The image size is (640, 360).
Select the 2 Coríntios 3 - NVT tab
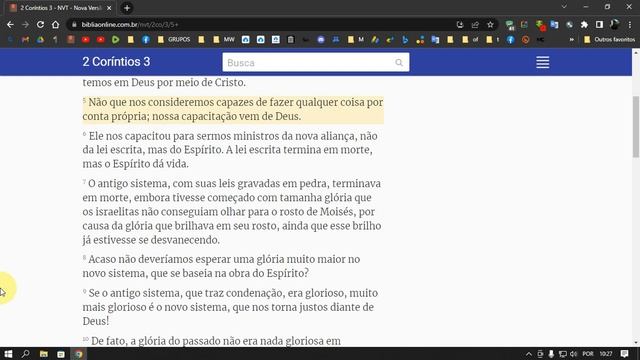[x=60, y=8]
